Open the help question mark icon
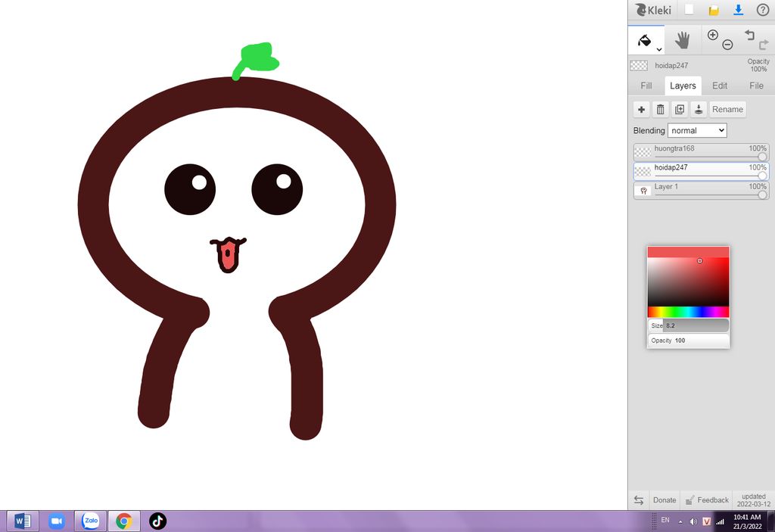This screenshot has width=775, height=532. pos(763,10)
